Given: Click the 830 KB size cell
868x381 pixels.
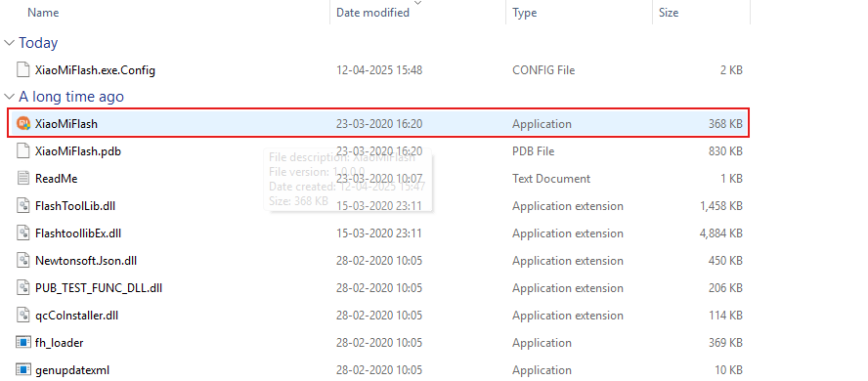Looking at the screenshot, I should pos(725,151).
